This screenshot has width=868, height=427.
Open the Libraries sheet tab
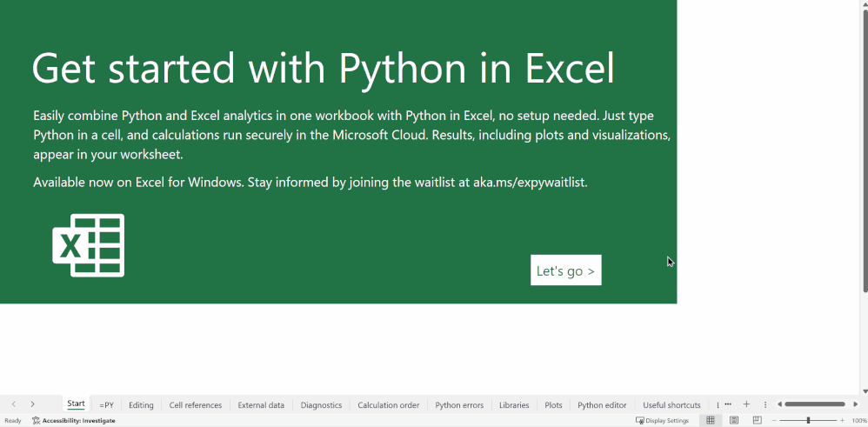click(x=514, y=405)
